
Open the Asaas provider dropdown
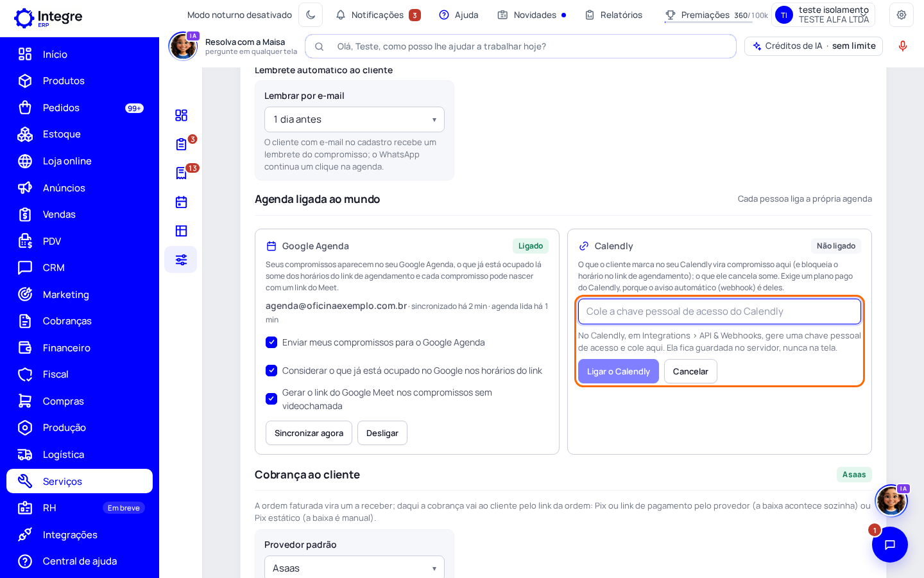tap(354, 568)
